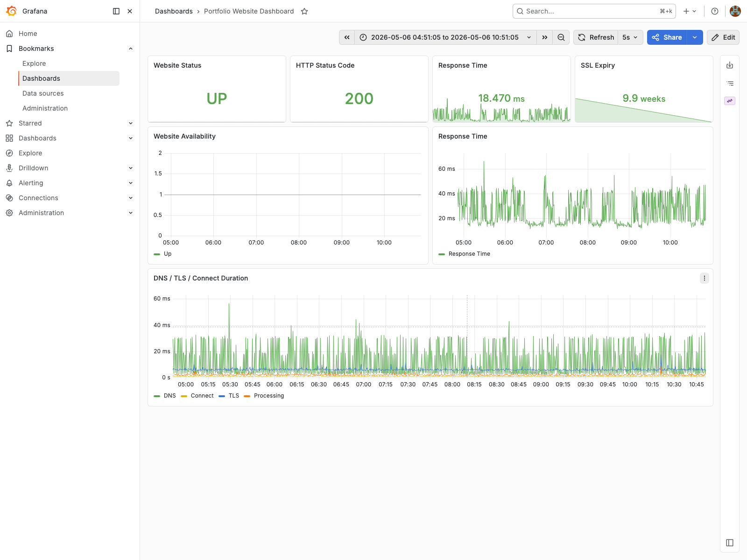Open the New plus dropdown

(690, 11)
